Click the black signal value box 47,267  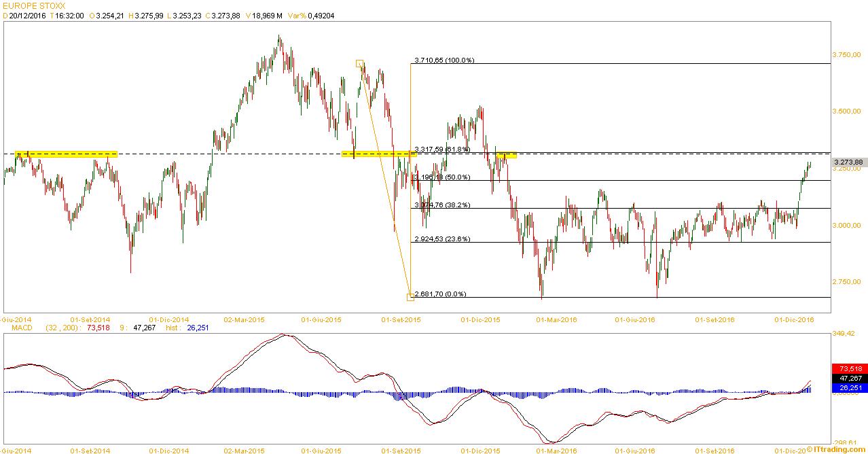tap(848, 378)
